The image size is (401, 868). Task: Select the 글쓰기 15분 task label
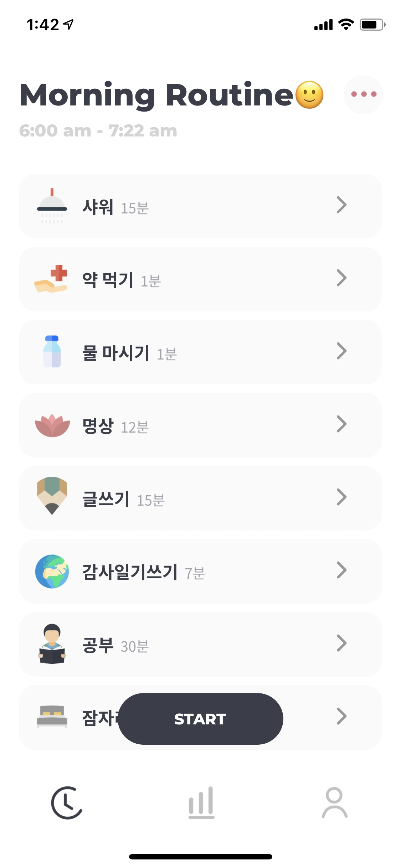[123, 499]
